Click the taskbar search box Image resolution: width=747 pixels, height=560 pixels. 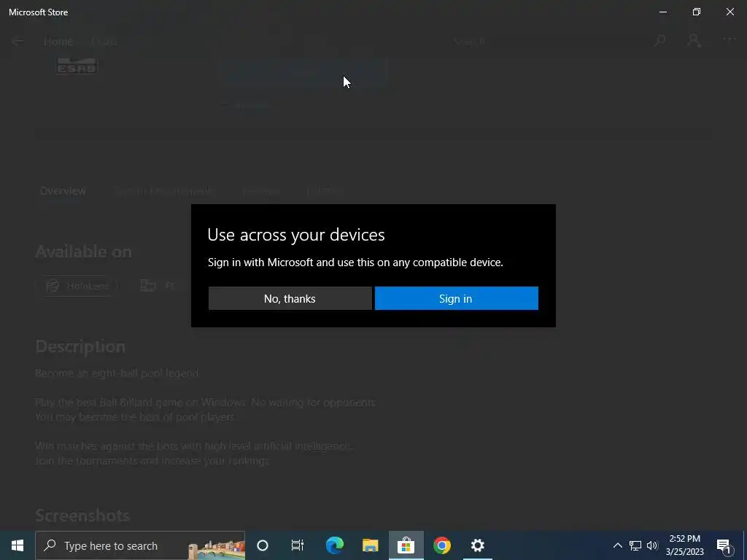pyautogui.click(x=140, y=545)
